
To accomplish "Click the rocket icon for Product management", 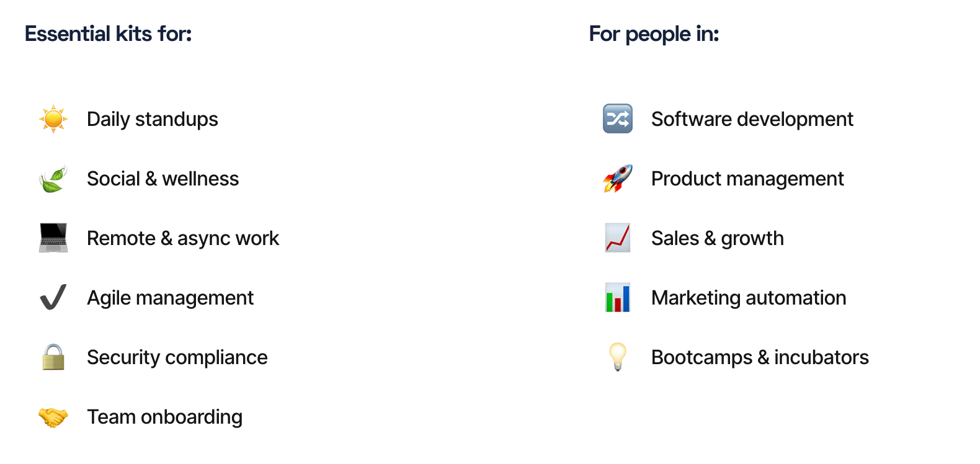I will click(x=618, y=179).
